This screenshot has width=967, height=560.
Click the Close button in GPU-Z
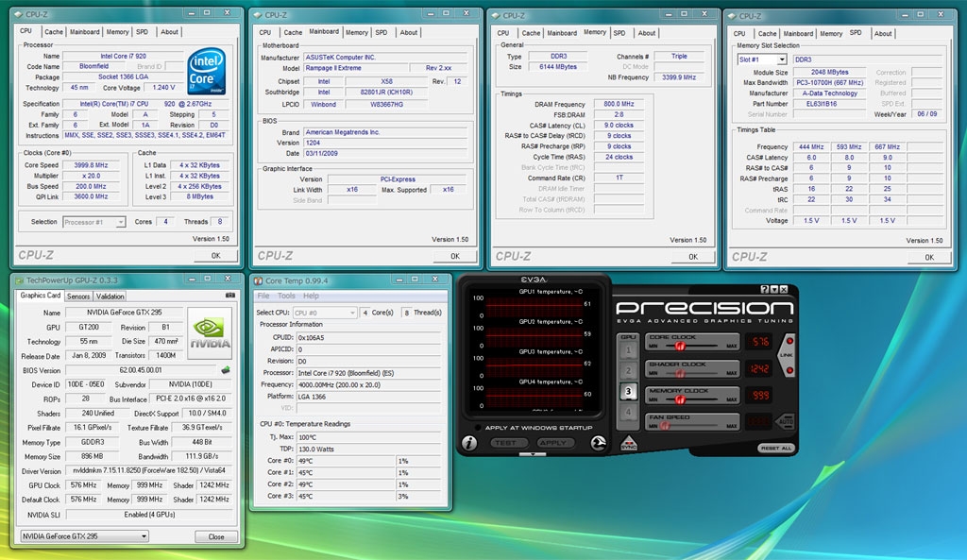[x=216, y=536]
